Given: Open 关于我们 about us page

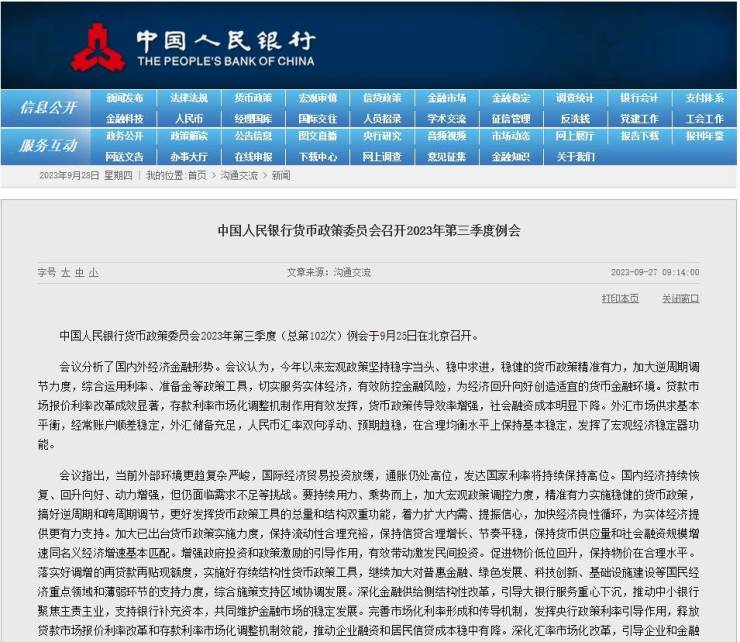Looking at the screenshot, I should [x=575, y=156].
